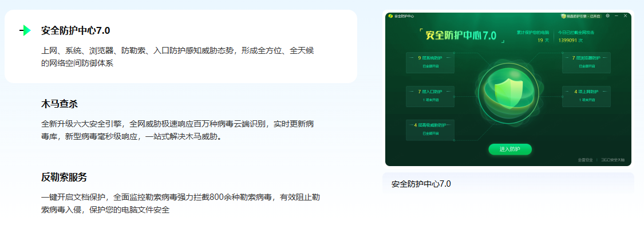
Task: Click the 进入防护 green button
Action: [x=509, y=149]
